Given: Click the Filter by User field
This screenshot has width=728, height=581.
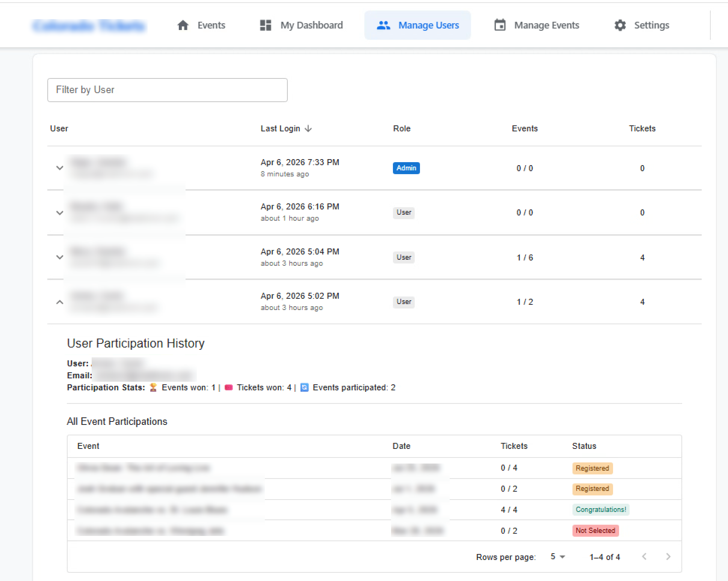Looking at the screenshot, I should pyautogui.click(x=167, y=90).
